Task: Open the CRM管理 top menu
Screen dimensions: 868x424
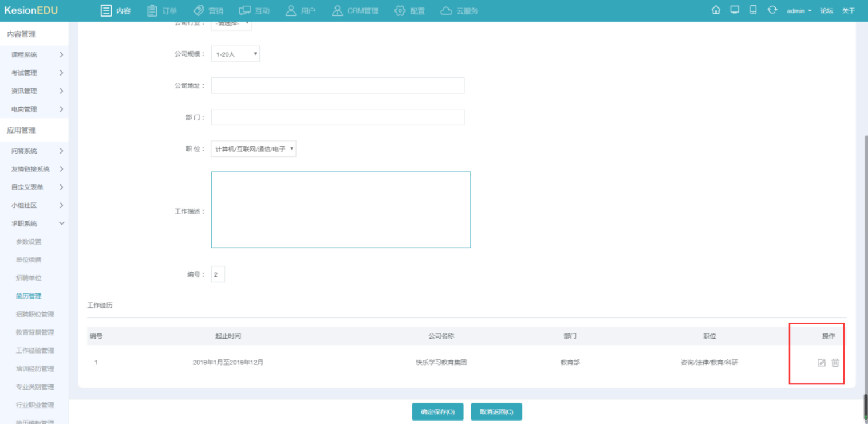Action: [x=355, y=11]
